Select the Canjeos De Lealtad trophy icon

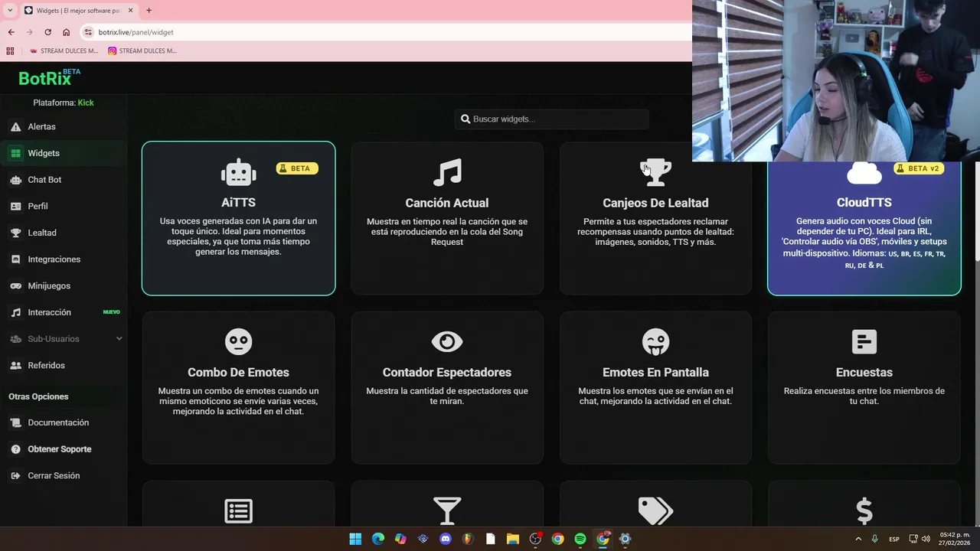pyautogui.click(x=655, y=173)
